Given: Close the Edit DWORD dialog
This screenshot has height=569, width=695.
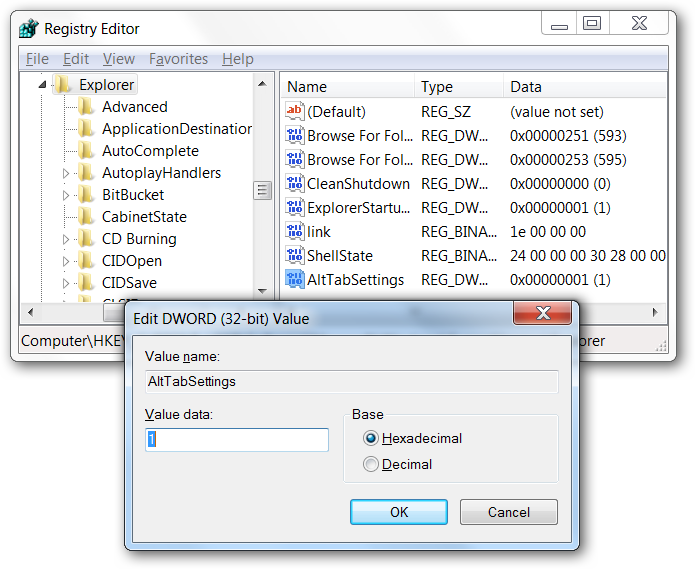Looking at the screenshot, I should point(543,313).
